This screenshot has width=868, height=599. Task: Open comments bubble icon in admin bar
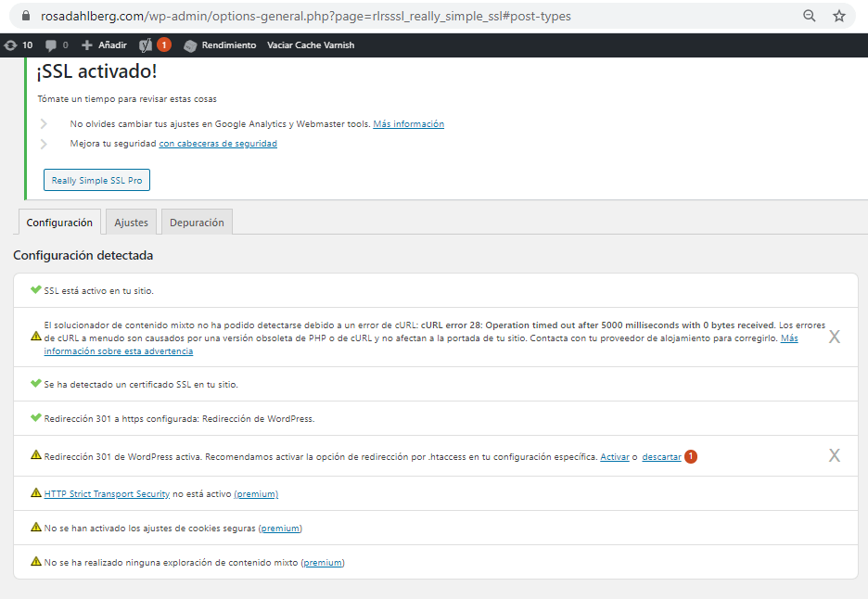[51, 45]
